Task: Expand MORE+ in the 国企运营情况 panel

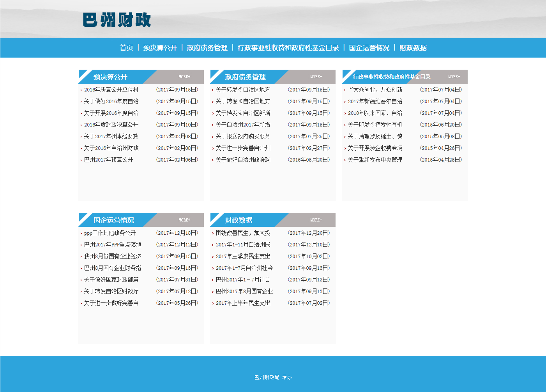Action: tap(184, 220)
